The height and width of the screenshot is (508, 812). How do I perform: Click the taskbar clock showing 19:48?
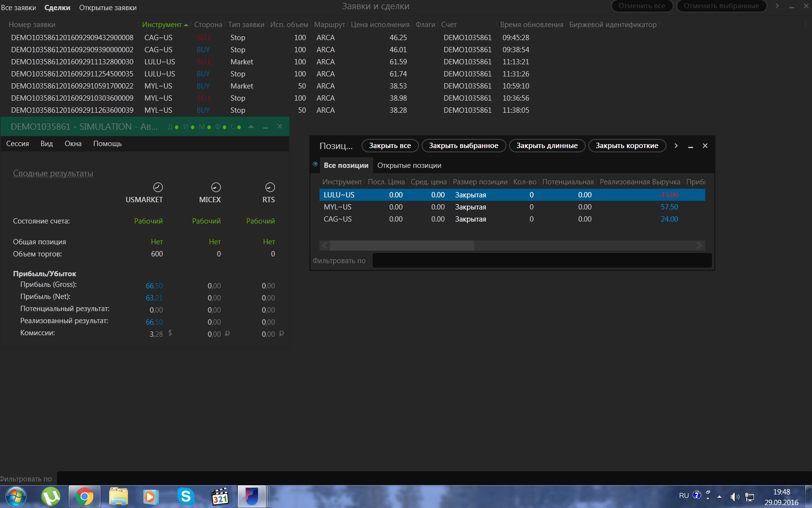coord(781,497)
